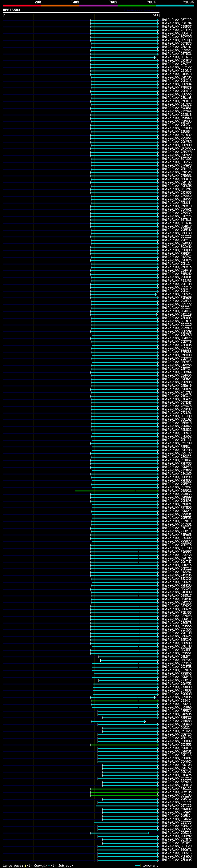197x868 pixels.
Task: Click the query end position 511
Action: tap(155, 15)
